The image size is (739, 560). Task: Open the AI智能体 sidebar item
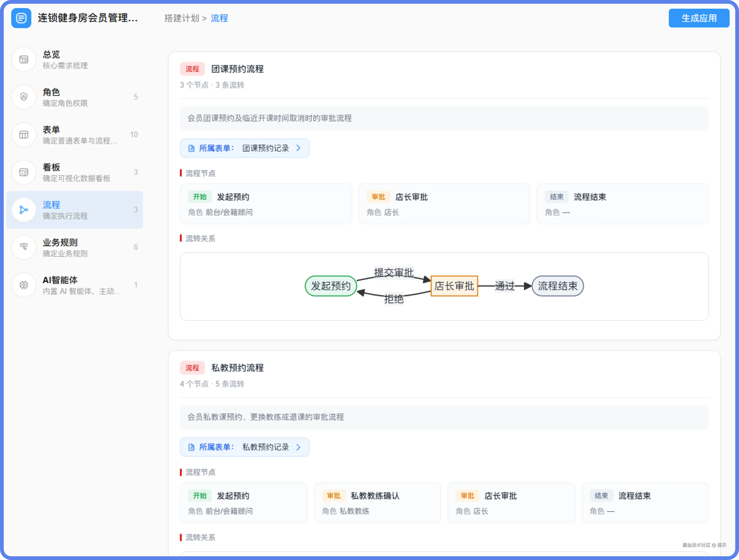(74, 285)
